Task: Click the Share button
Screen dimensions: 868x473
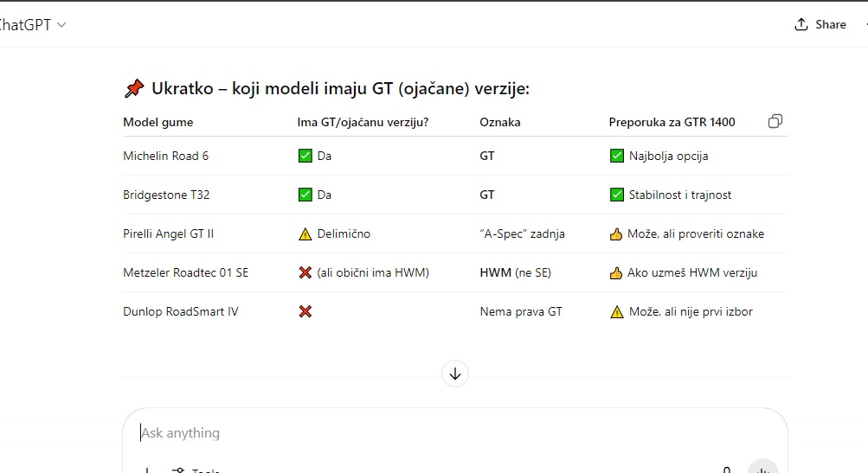Action: pos(820,24)
